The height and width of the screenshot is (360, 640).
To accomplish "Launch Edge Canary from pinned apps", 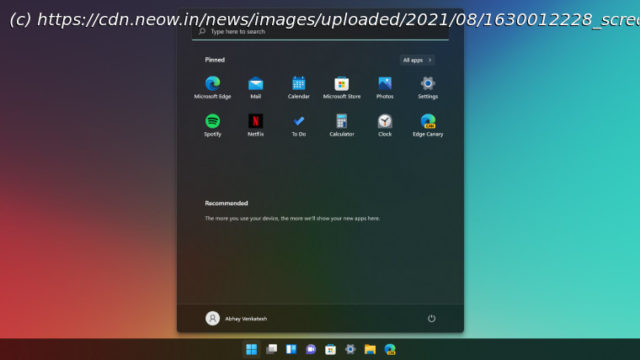I will 428,125.
